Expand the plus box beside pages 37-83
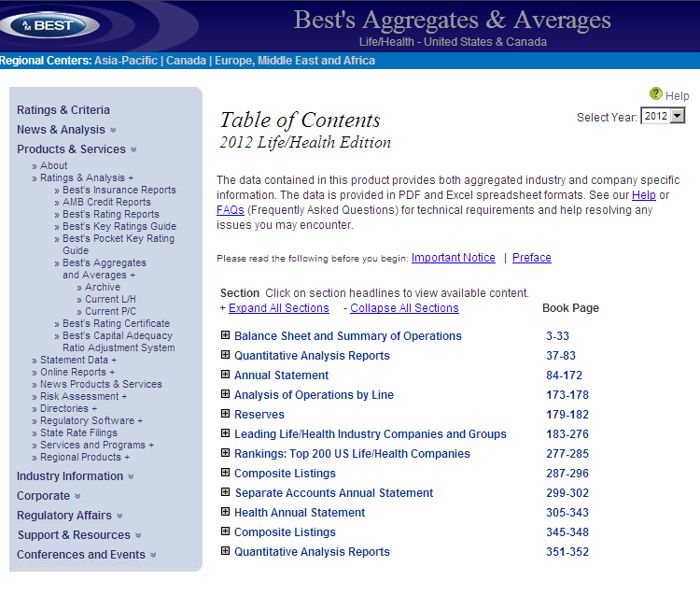700x595 pixels. click(x=226, y=355)
